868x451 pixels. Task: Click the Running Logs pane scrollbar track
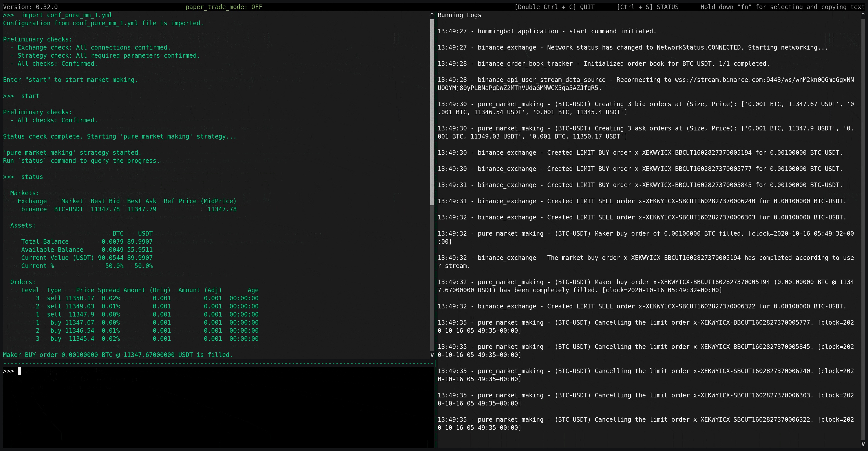click(863, 229)
